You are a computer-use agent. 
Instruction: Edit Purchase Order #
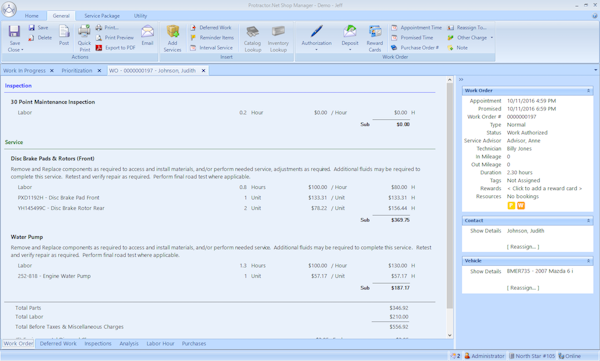coord(415,47)
